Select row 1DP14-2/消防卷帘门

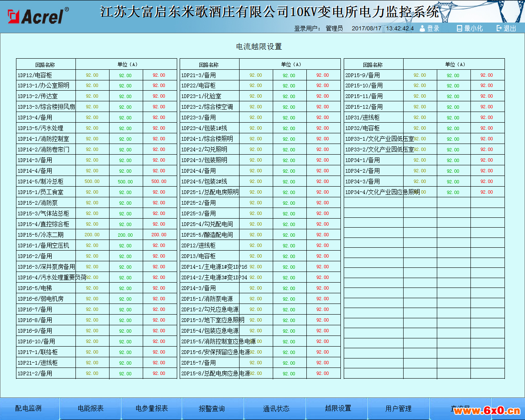coord(96,150)
